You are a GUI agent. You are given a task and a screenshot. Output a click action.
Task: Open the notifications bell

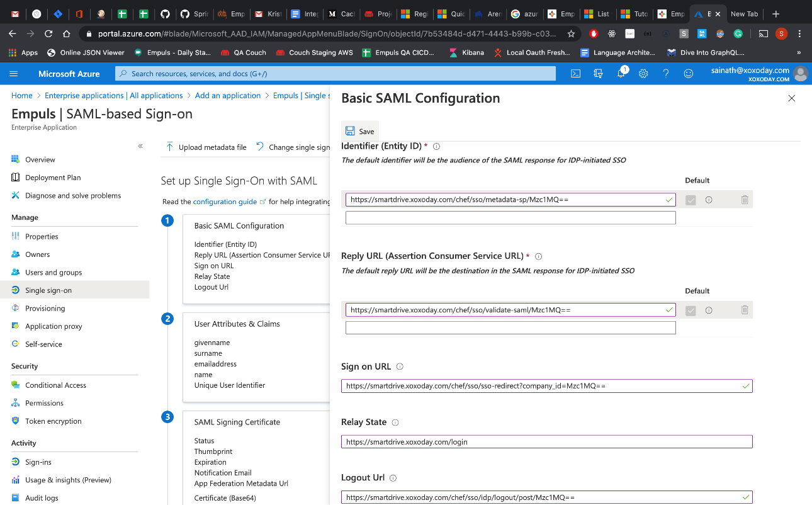tap(621, 74)
